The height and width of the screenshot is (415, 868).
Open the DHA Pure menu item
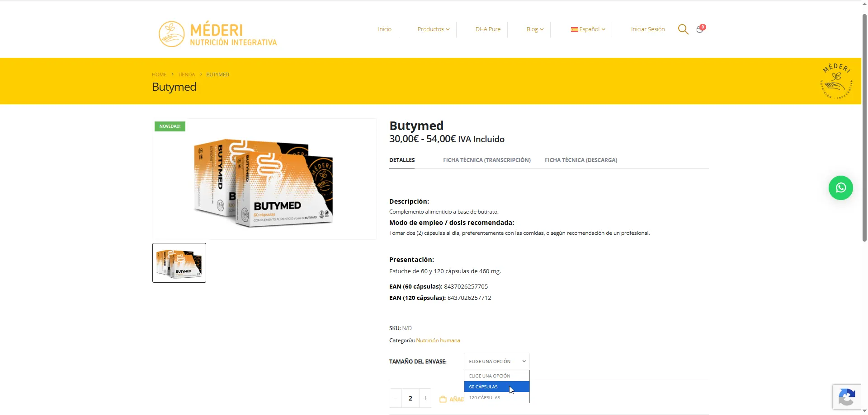pos(488,29)
